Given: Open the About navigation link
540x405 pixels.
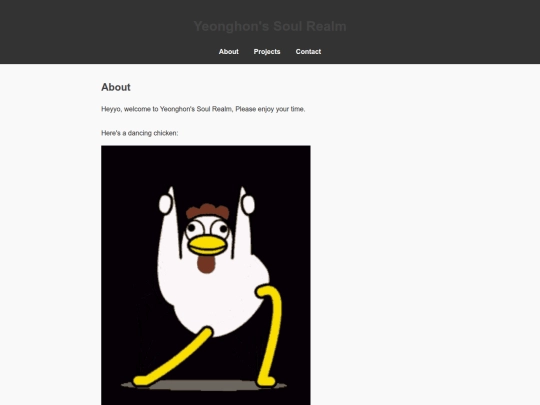Looking at the screenshot, I should pos(228,52).
